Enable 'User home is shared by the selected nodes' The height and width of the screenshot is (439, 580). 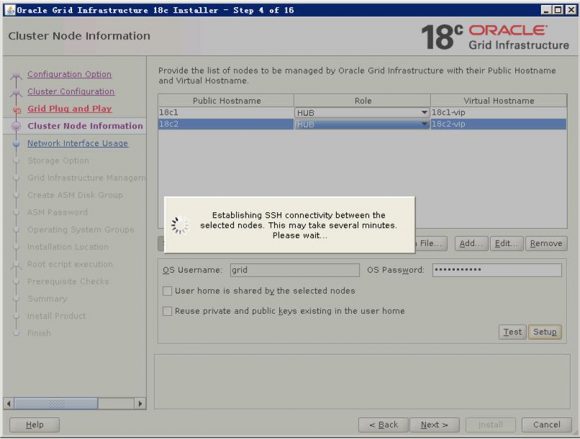(x=167, y=291)
